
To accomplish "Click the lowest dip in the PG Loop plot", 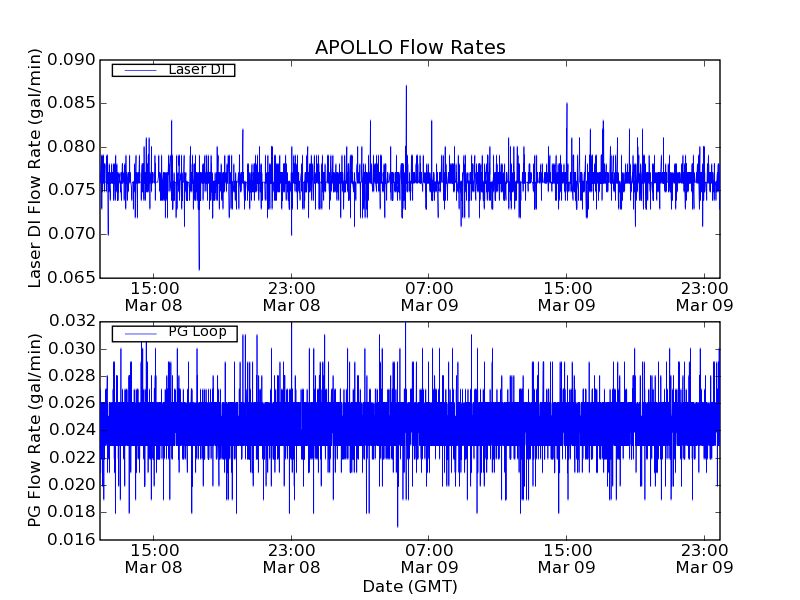I will point(397,524).
